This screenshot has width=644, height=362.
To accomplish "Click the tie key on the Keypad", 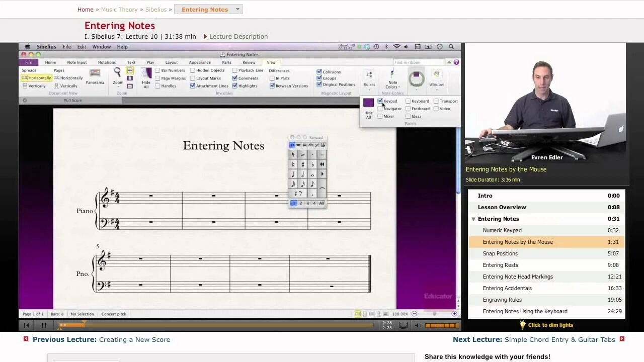I will pos(322,189).
